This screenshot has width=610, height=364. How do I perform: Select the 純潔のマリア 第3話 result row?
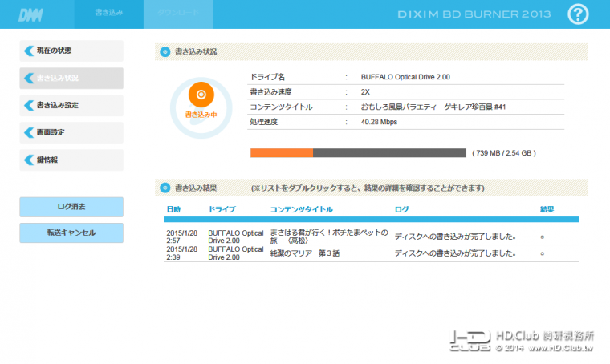pyautogui.click(x=371, y=253)
